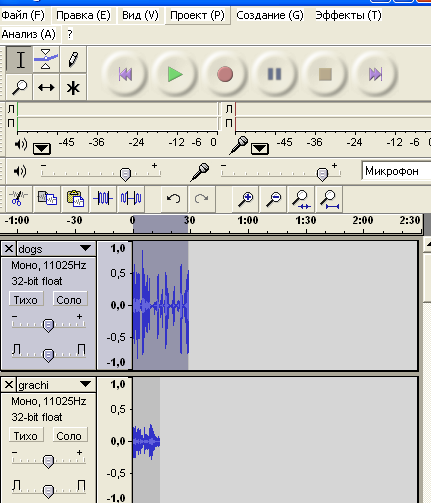431x503 pixels.
Task: Click the output volume speaker icon in mixer
Action: click(x=20, y=171)
